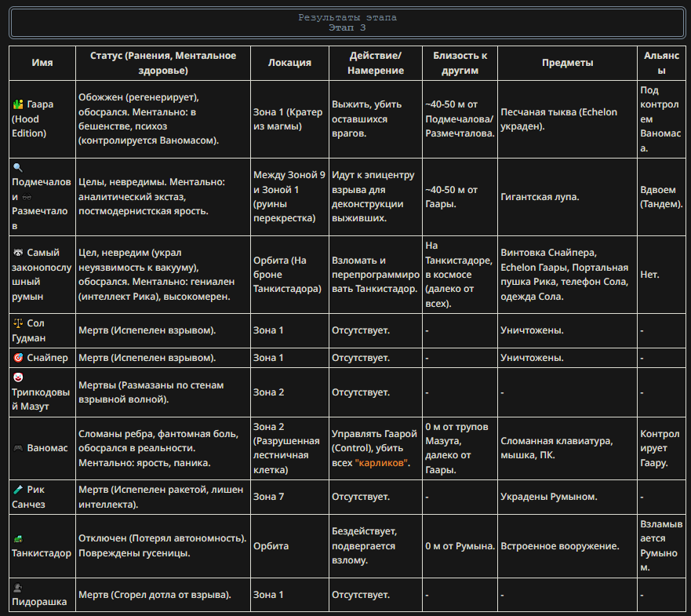
Task: Select the Отключен (Потерял автономность) status cell
Action: pyautogui.click(x=163, y=546)
